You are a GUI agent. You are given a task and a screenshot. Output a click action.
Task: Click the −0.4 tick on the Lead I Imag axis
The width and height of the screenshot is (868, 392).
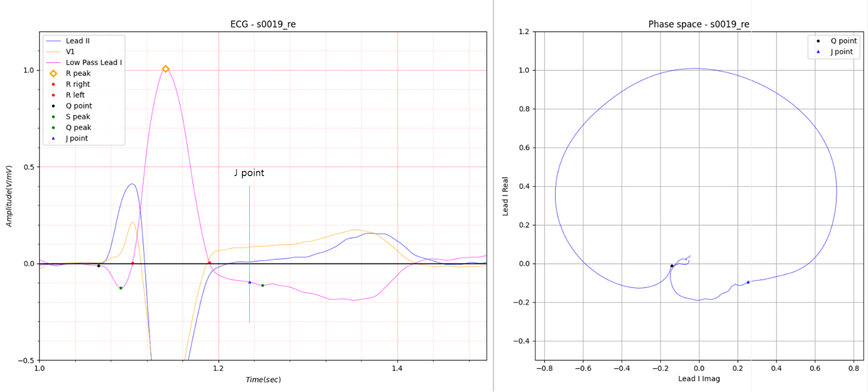pyautogui.click(x=622, y=369)
